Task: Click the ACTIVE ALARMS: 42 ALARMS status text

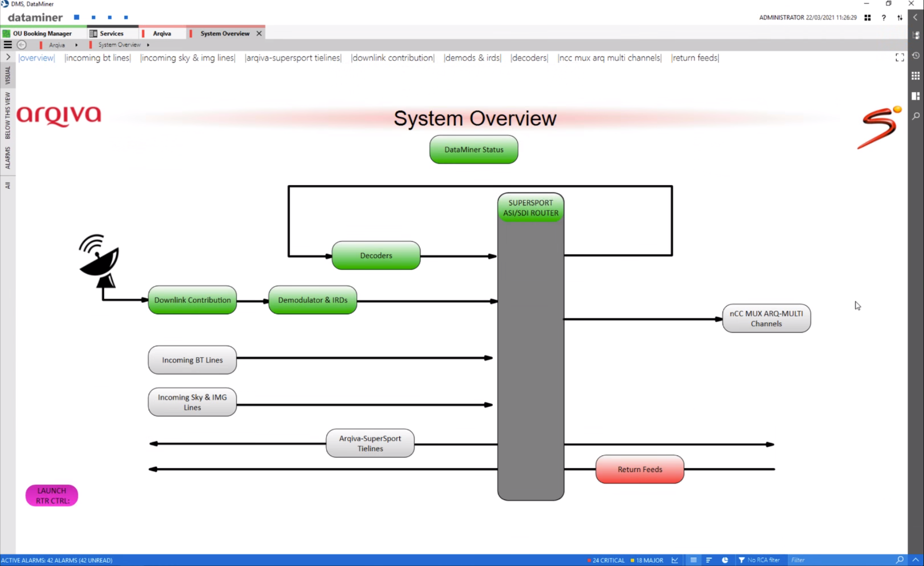Action: tap(57, 560)
